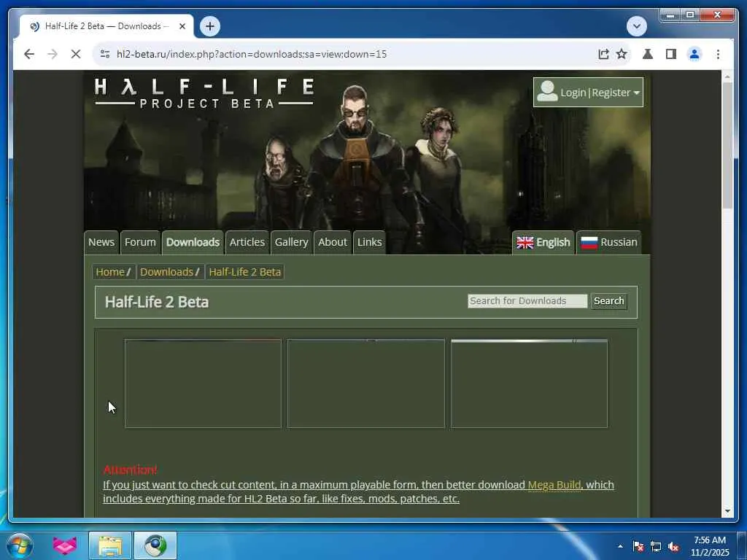Open site information icon in address bar

coord(105,54)
